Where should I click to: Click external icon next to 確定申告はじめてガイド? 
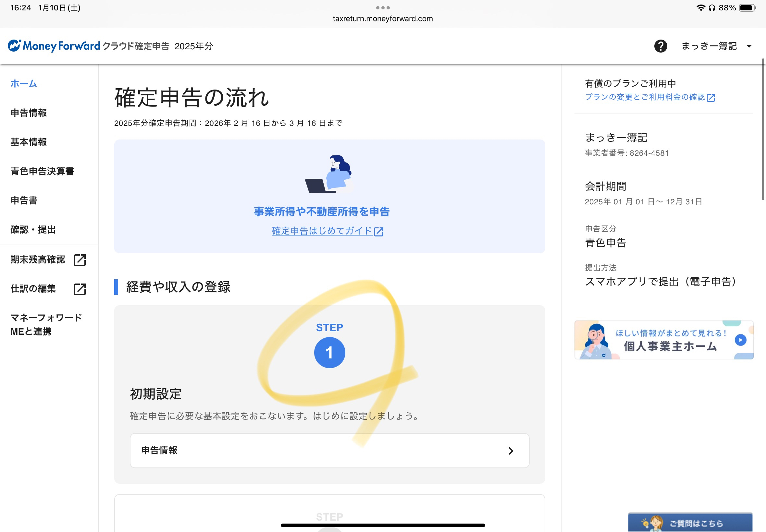tap(378, 231)
